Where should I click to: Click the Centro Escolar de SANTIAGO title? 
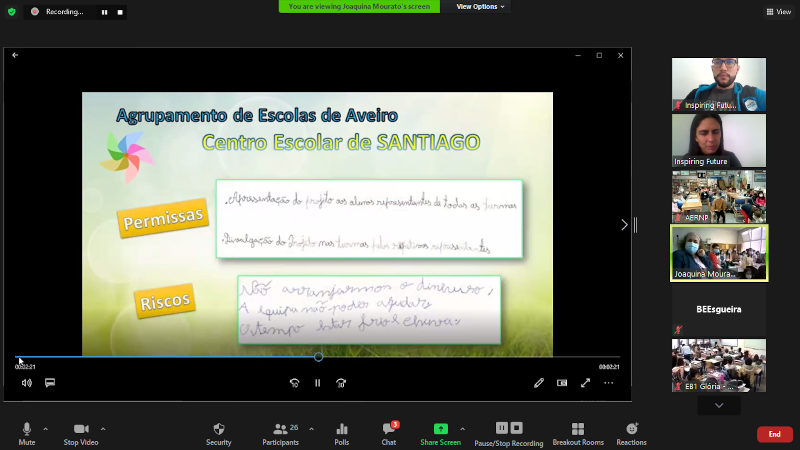click(x=341, y=142)
